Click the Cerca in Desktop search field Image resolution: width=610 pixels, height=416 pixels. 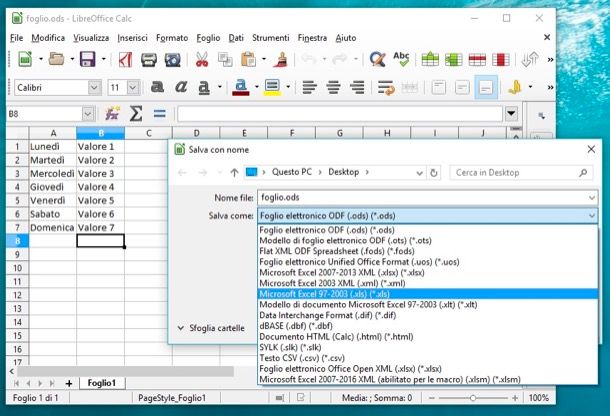tap(521, 173)
